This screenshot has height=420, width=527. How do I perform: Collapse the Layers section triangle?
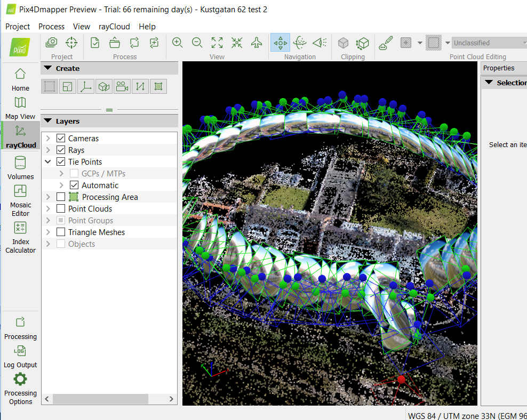48,121
